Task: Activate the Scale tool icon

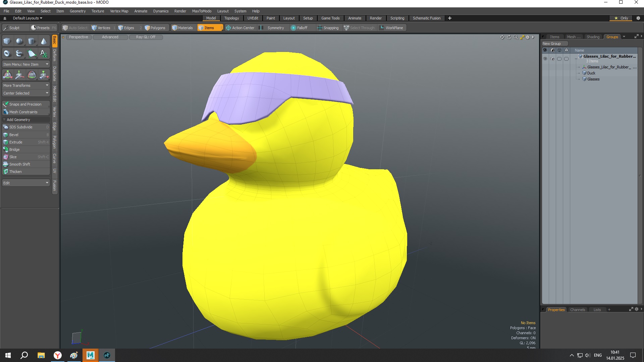Action: point(44,75)
